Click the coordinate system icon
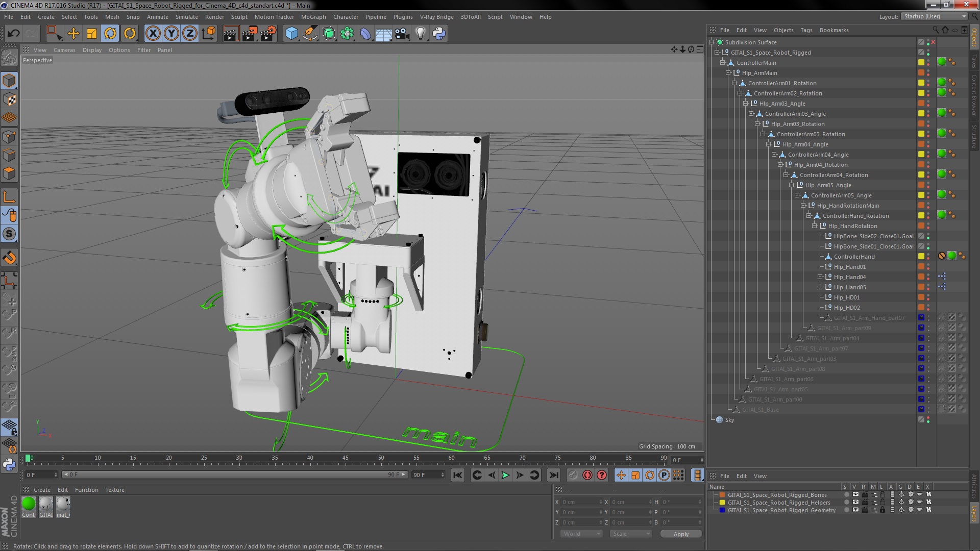The width and height of the screenshot is (980, 551). tap(209, 34)
